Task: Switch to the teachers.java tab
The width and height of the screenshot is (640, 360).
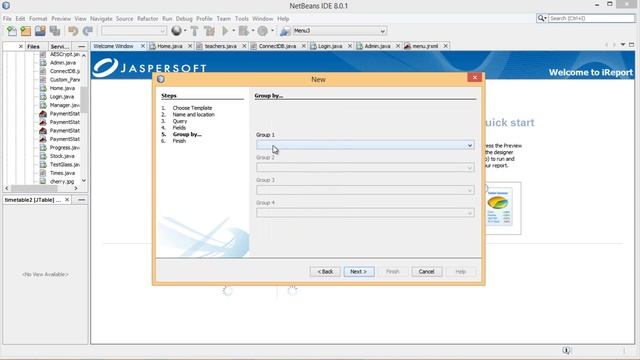Action: [x=220, y=46]
